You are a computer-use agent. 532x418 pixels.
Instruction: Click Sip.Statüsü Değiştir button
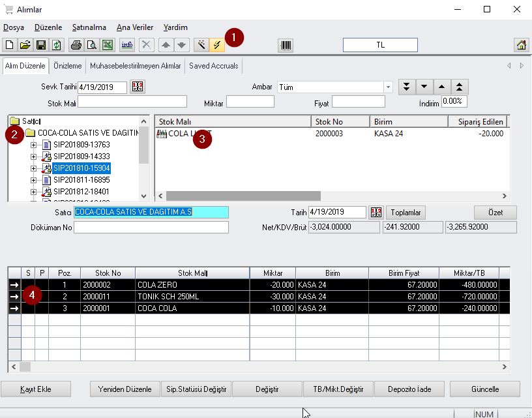196,389
